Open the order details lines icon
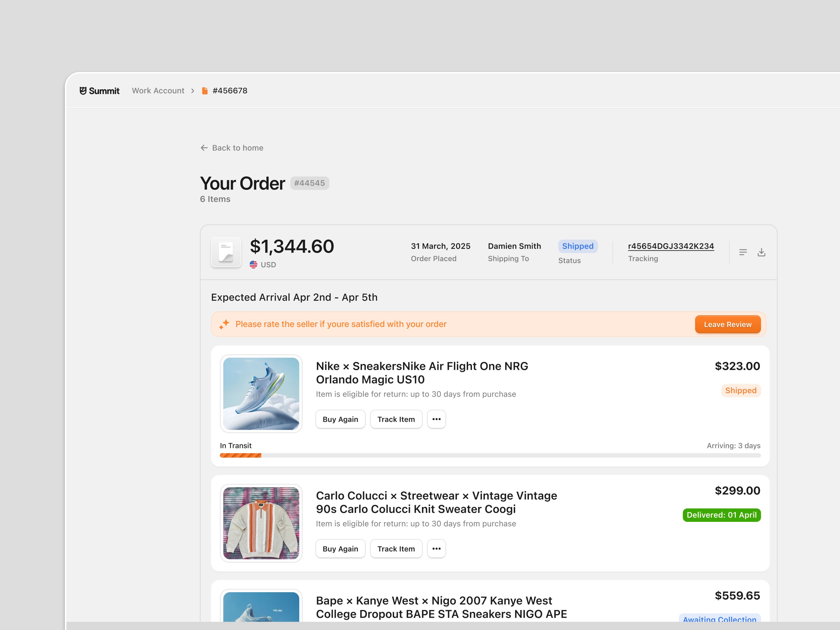This screenshot has height=630, width=840. 743,252
